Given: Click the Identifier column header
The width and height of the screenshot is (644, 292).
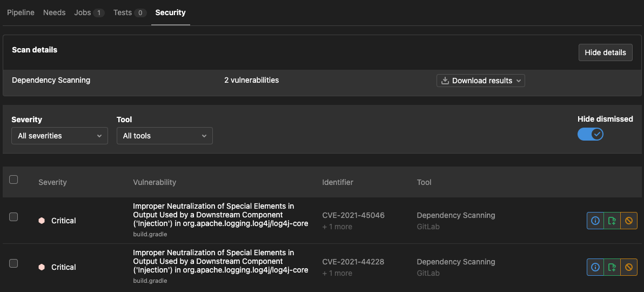Looking at the screenshot, I should [338, 182].
